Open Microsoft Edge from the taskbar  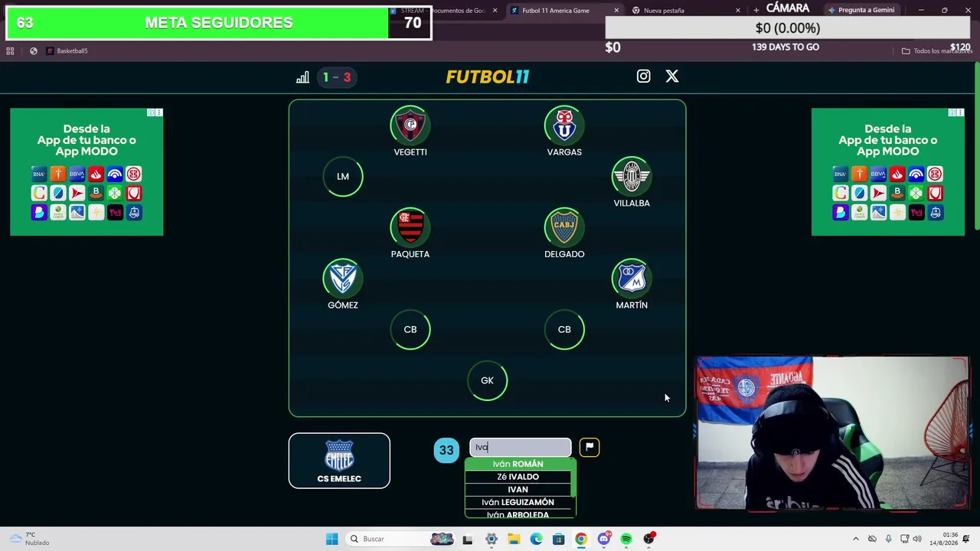(536, 539)
